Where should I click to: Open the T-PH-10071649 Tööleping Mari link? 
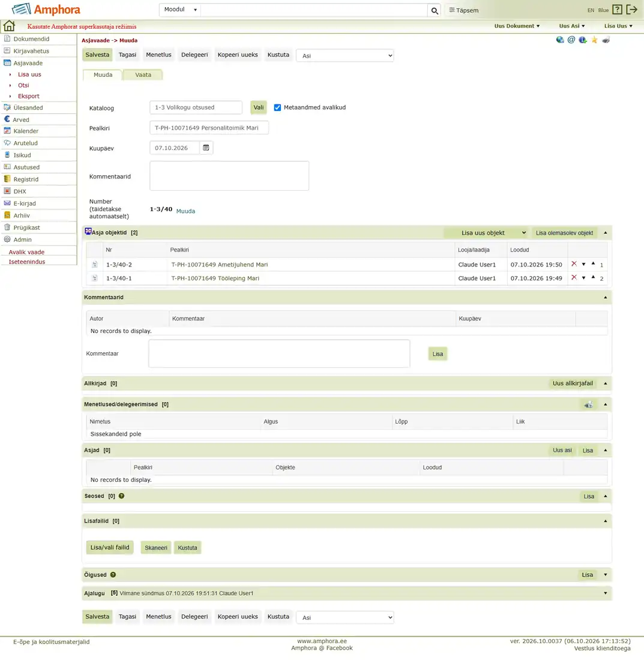tap(215, 278)
